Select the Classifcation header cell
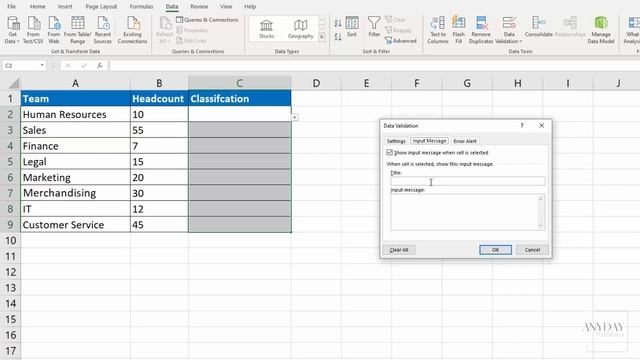 coord(240,99)
